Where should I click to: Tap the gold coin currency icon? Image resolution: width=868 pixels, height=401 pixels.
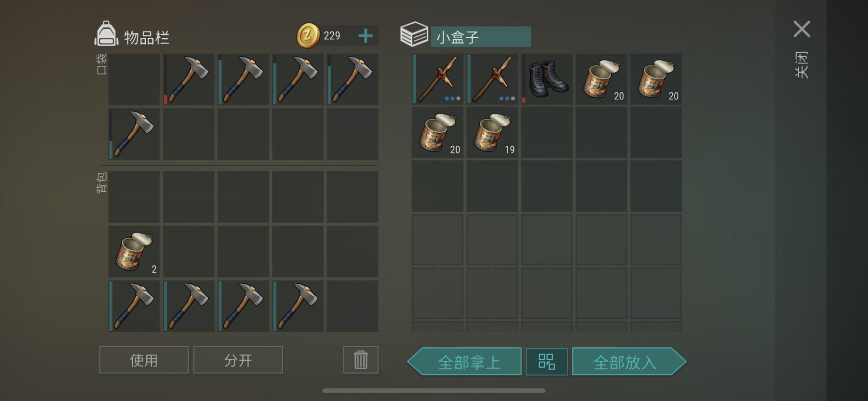point(308,36)
